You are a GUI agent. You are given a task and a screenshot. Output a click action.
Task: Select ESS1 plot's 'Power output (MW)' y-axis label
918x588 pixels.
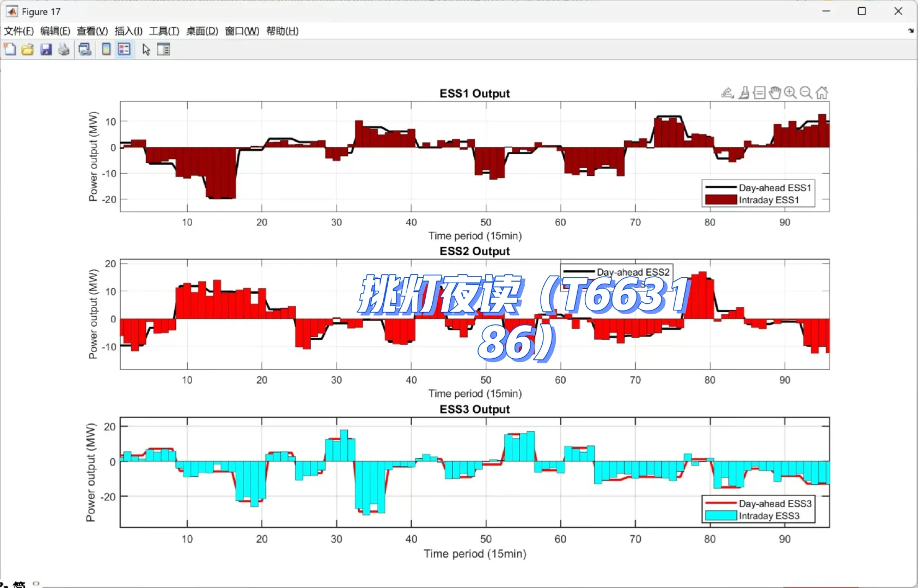(93, 157)
